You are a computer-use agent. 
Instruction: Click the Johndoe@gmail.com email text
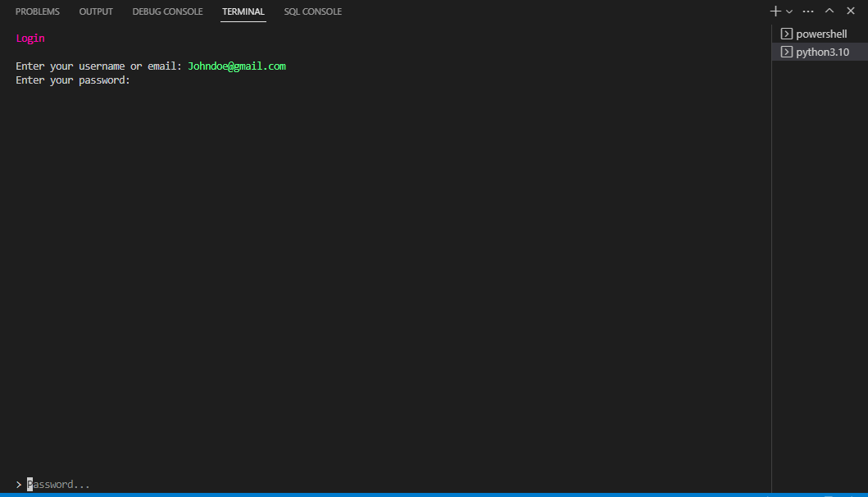236,66
